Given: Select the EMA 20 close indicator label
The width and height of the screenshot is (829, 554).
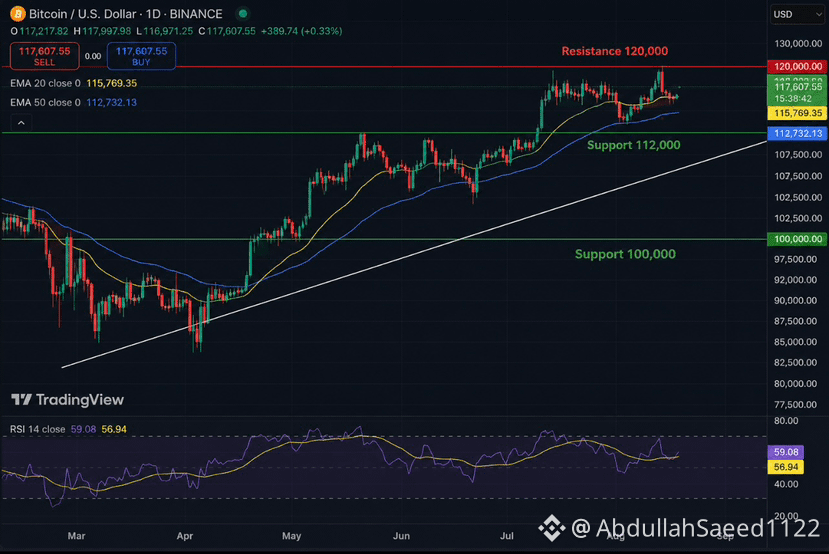Looking at the screenshot, I should [45, 83].
